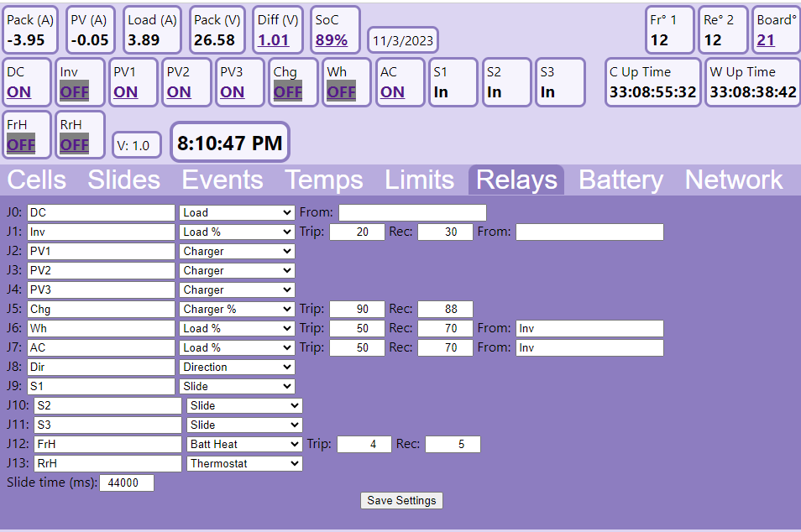Switch the Chg relay OFF toggle
The image size is (801, 532).
pos(287,92)
